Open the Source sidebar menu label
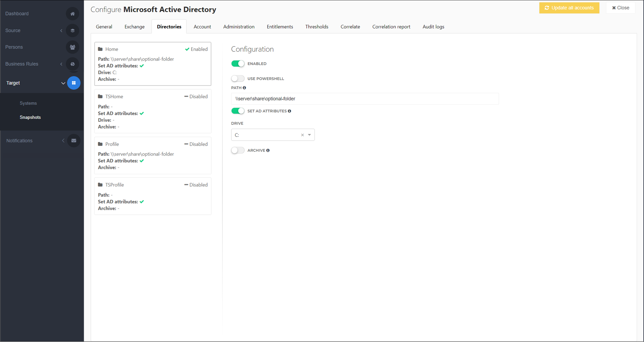 tap(13, 31)
